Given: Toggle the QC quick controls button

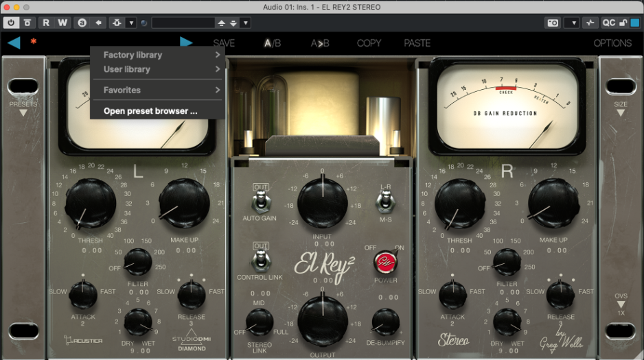Looking at the screenshot, I should point(609,23).
